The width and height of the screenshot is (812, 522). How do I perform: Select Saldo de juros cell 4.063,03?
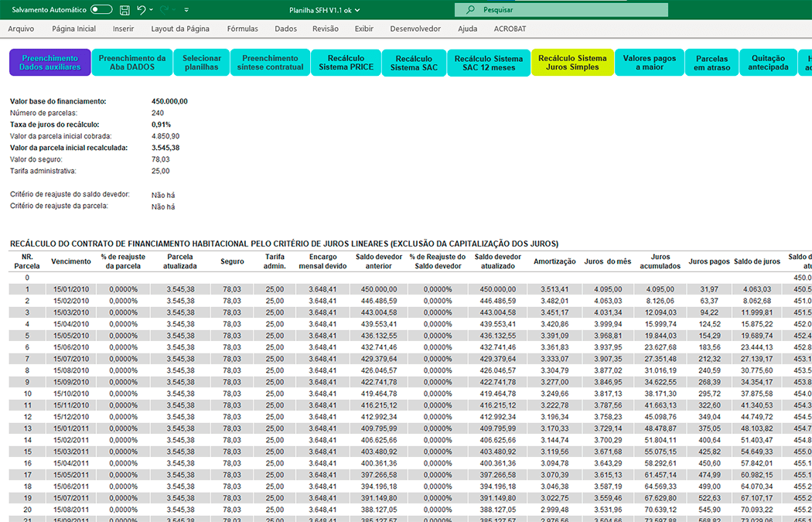(756, 289)
